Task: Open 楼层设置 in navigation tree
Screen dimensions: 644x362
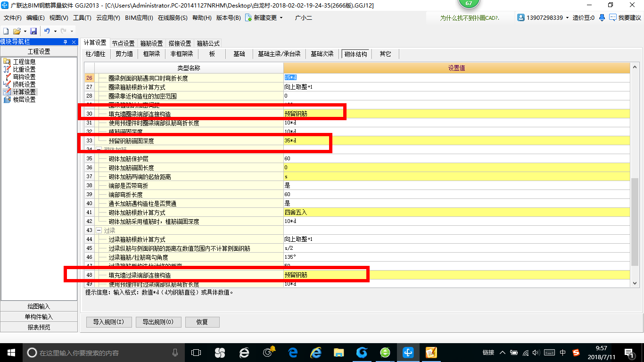Action: pyautogui.click(x=24, y=99)
